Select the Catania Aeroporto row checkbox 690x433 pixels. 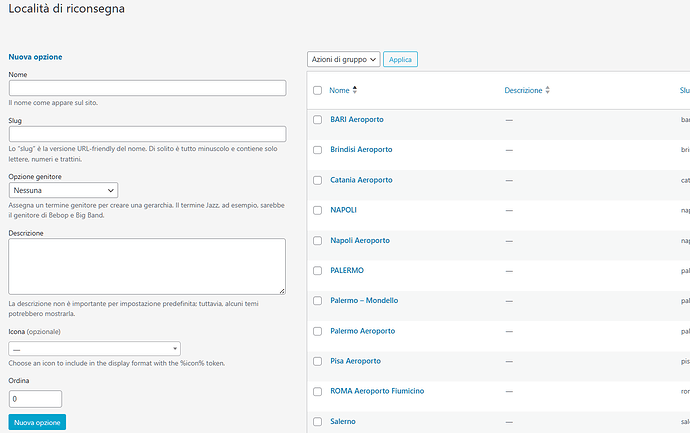(x=317, y=180)
